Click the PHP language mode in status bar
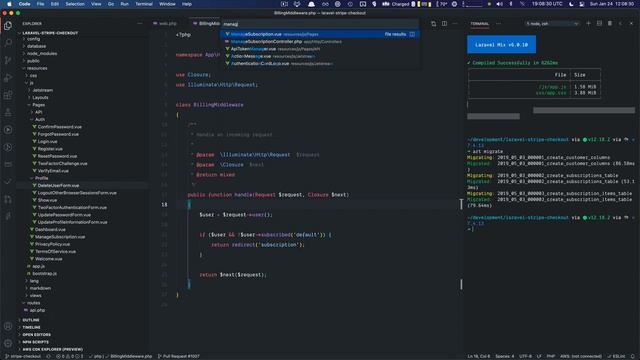Image resolution: width=640 pixels, height=360 pixels. point(551,356)
